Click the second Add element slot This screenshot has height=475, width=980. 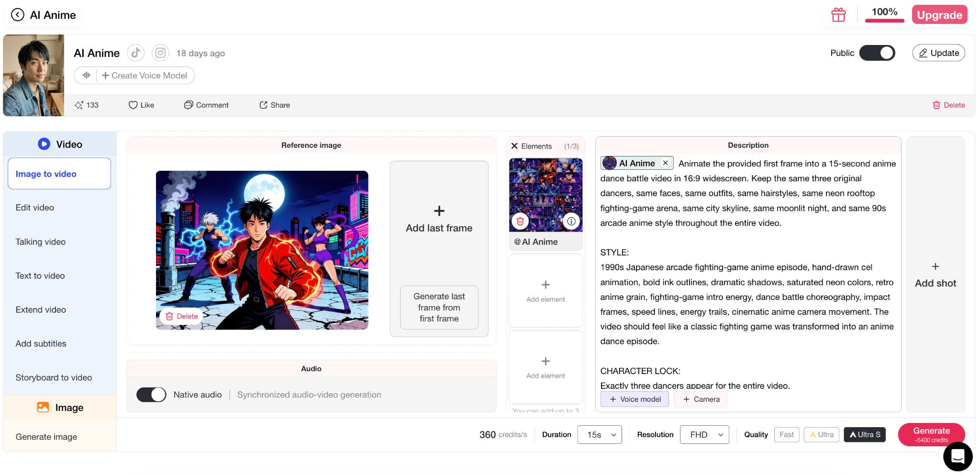pyautogui.click(x=546, y=367)
